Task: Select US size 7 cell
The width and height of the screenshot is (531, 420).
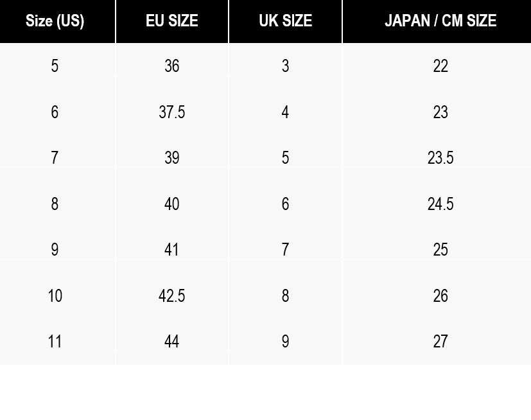Action: pyautogui.click(x=55, y=158)
